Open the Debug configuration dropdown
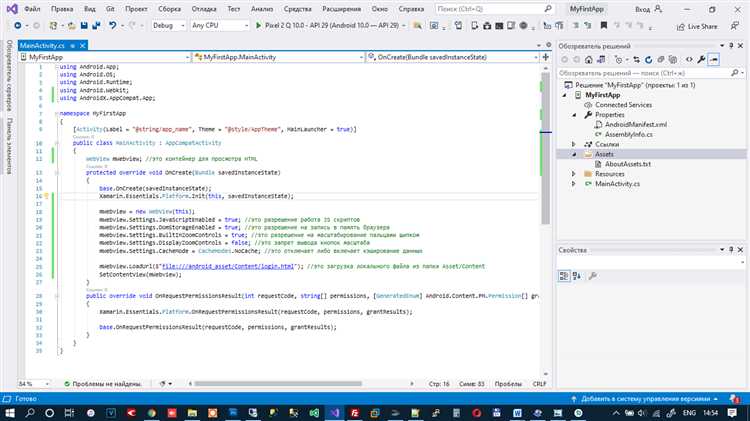Screen dimensions: 750x421 tap(167, 26)
